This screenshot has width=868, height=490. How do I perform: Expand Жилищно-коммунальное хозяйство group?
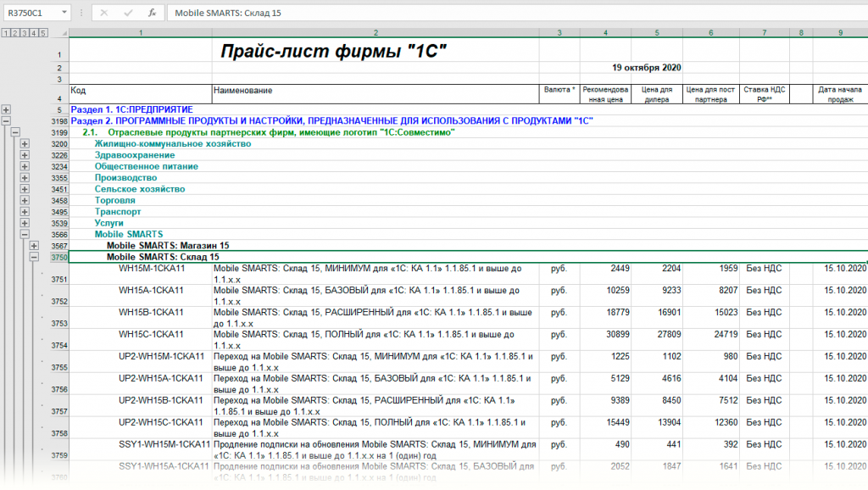pos(25,143)
